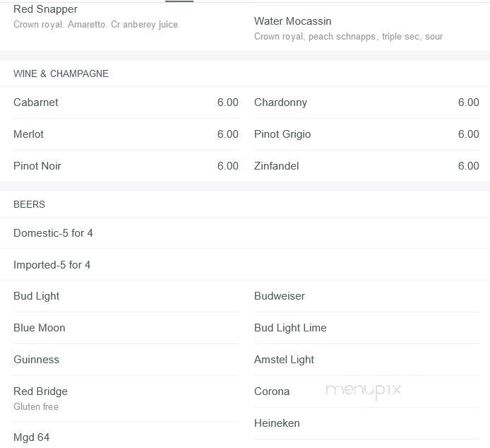Select Imported-5 for 4 item
Screen dimensions: 490x448
[52, 265]
